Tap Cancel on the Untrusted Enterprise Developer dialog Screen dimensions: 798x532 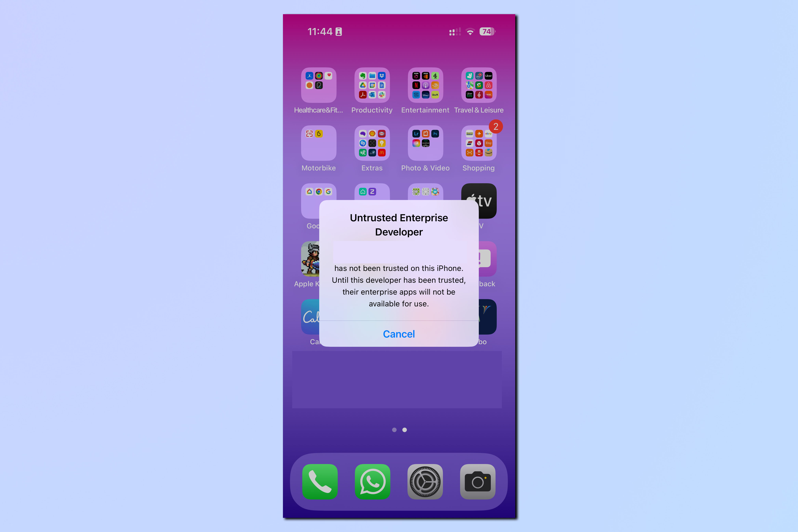point(399,334)
